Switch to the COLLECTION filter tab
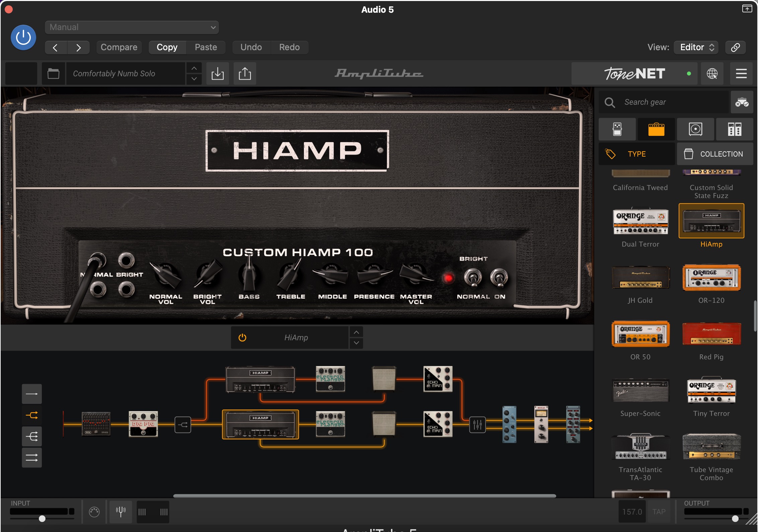This screenshot has height=532, width=758. click(715, 154)
